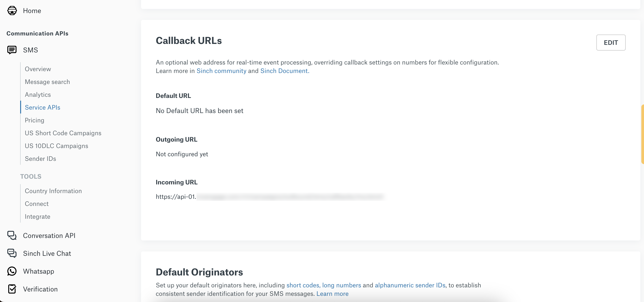Follow the Sinch community link
Viewport: 644px width, 302px height.
[x=221, y=71]
